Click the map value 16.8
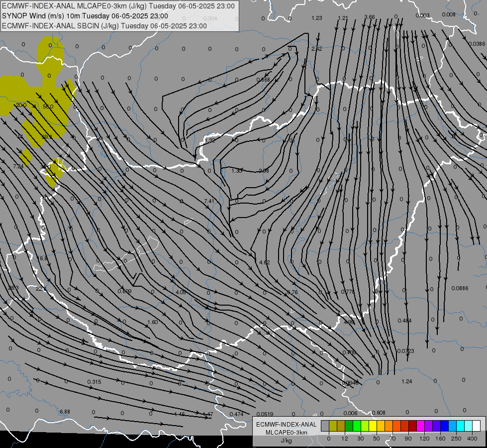The width and height of the screenshot is (487, 448). click(42, 258)
